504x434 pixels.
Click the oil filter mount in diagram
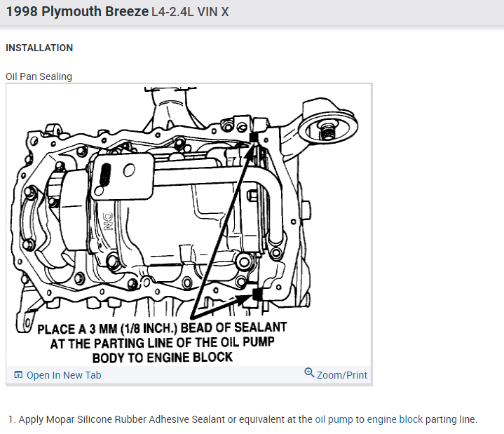(327, 126)
